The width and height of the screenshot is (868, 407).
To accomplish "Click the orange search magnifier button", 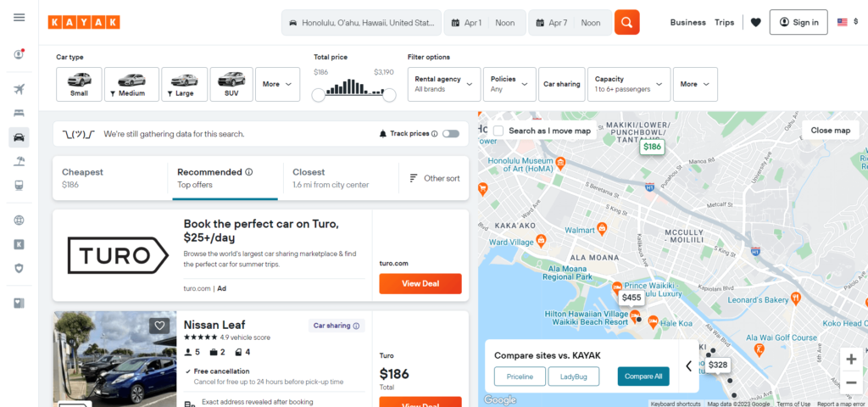I will 626,22.
